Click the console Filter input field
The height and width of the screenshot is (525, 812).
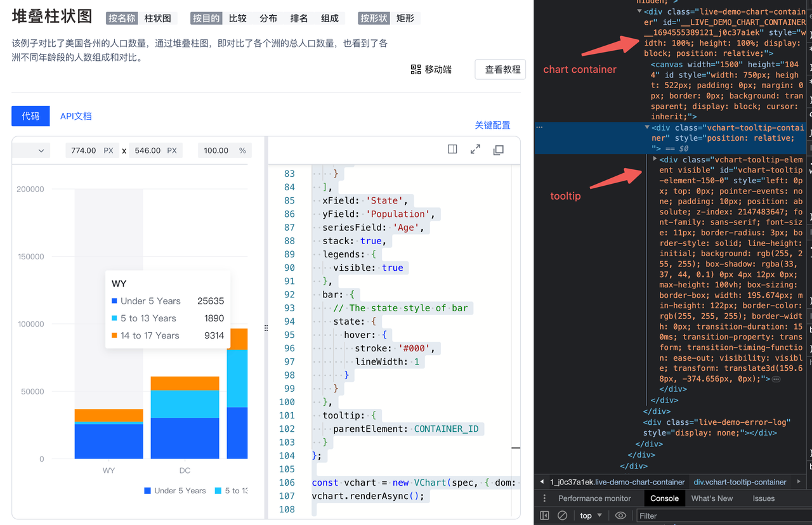coord(717,515)
